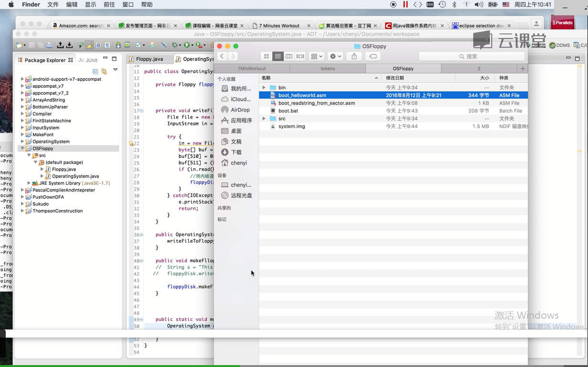Click the Finder share button
The width and height of the screenshot is (588, 367).
(x=354, y=56)
